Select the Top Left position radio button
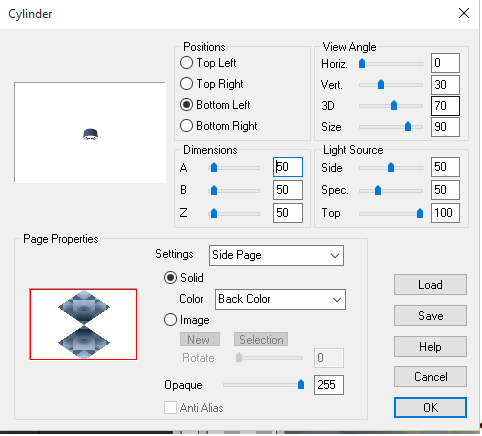 [186, 63]
